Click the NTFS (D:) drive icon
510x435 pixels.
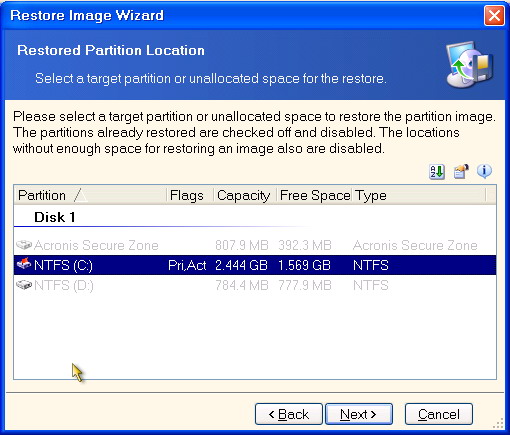pos(24,285)
